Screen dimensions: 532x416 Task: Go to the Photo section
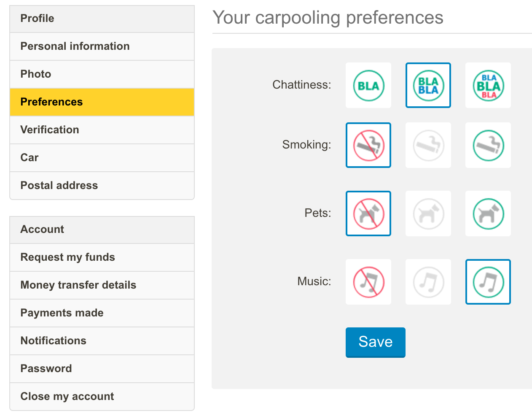[x=36, y=74]
